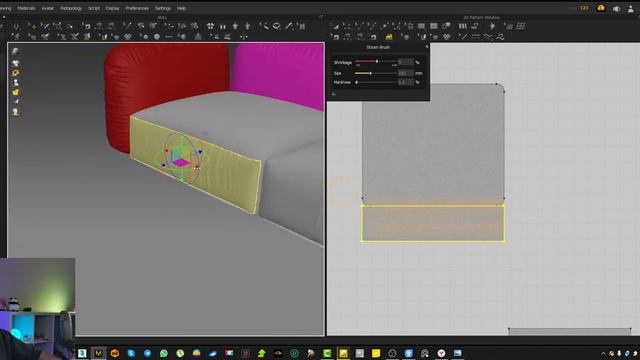This screenshot has height=360, width=640.
Task: Click the user account icon in top bar
Action: click(631, 9)
